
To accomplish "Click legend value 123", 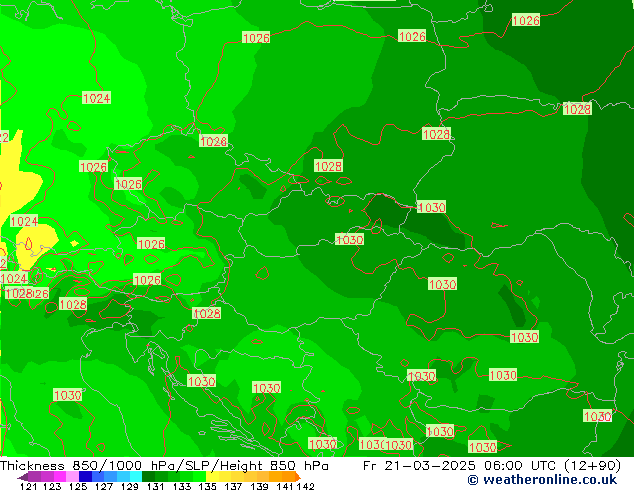I will (52, 486).
